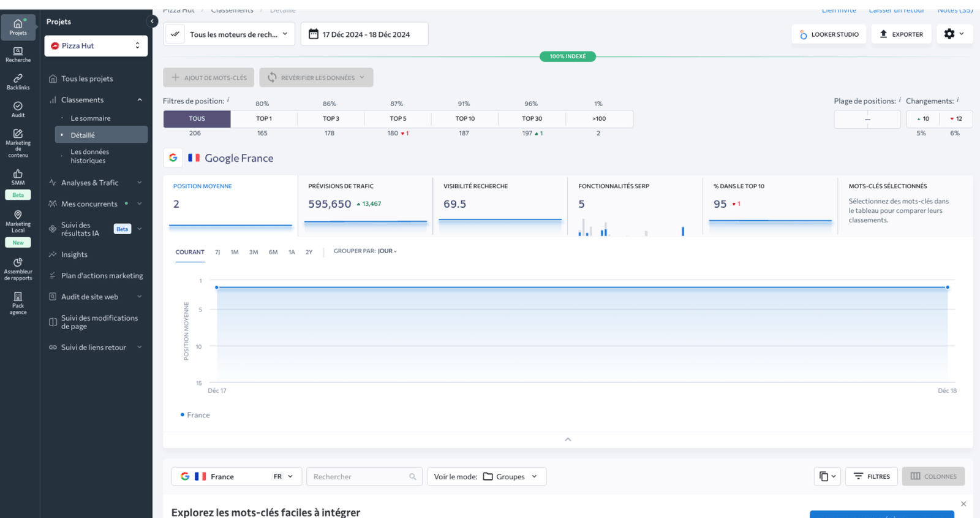This screenshot has width=980, height=518.
Task: Open the Pizza Hut project selector
Action: (x=96, y=46)
